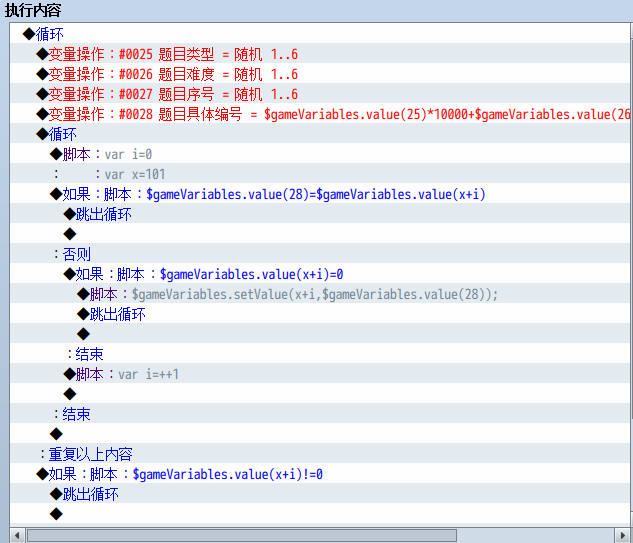Select condition $gameVariables.value(x+i)!=0 line
This screenshot has width=633, height=543.
319,474
